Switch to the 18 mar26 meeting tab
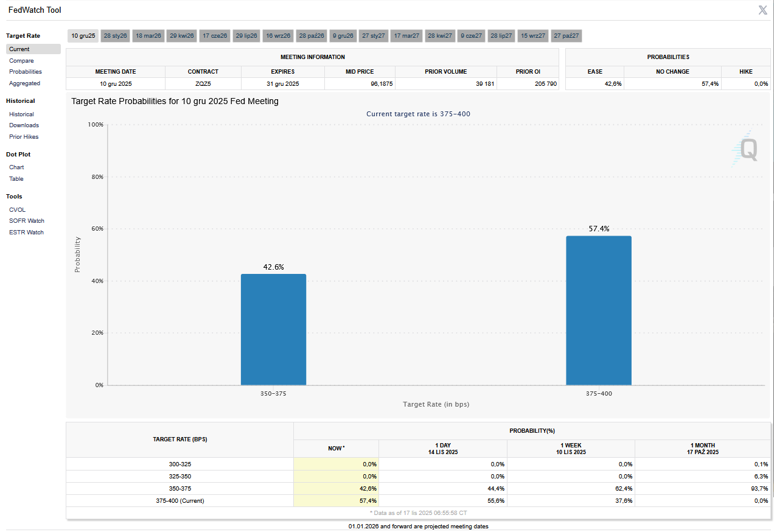 [148, 36]
